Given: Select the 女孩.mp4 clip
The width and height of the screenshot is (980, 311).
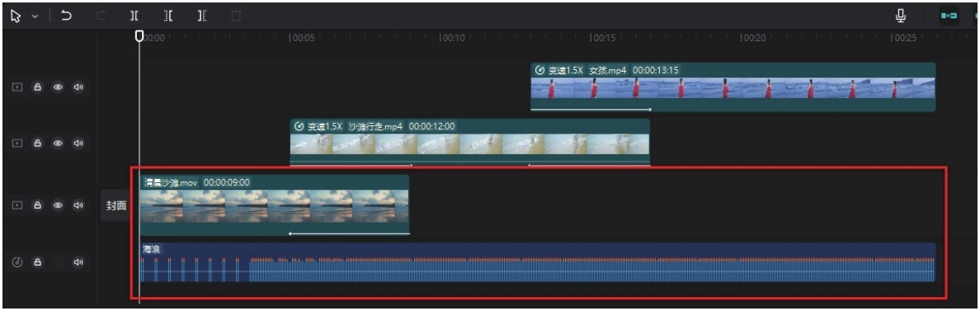Looking at the screenshot, I should tap(733, 87).
